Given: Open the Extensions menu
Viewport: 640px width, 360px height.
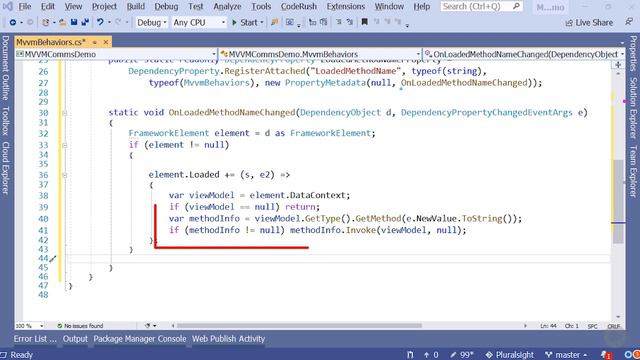Looking at the screenshot, I should [346, 7].
